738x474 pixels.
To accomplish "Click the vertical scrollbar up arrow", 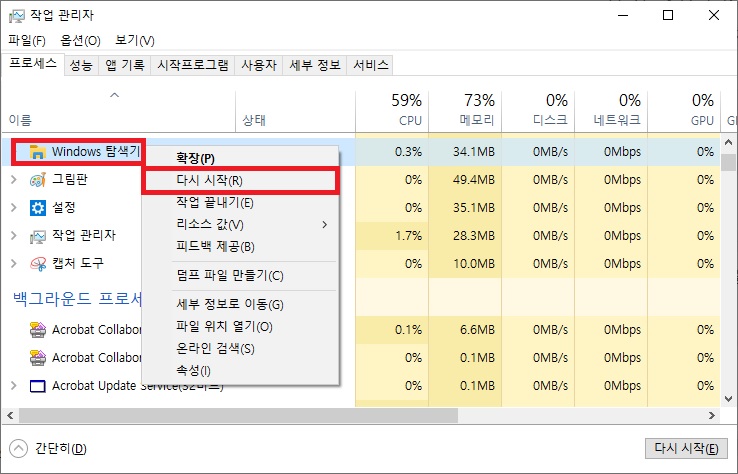I will point(729,142).
